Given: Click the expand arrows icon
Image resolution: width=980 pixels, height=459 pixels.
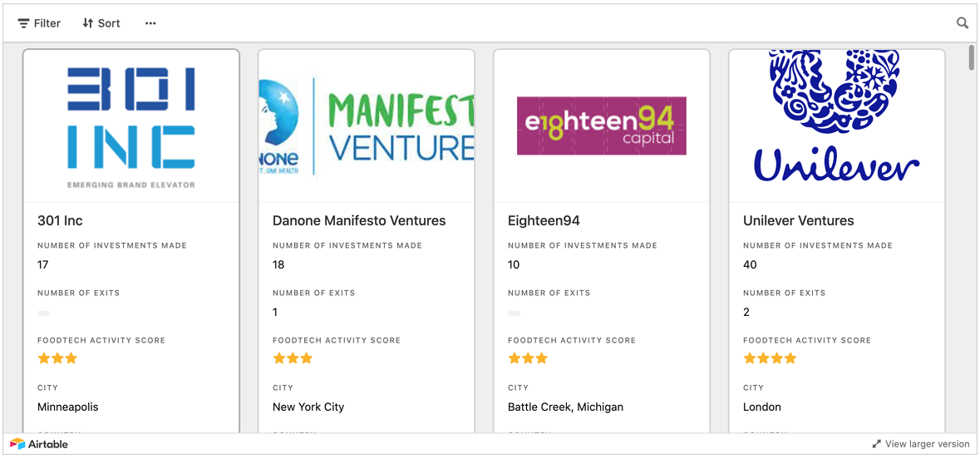Looking at the screenshot, I should [x=876, y=444].
